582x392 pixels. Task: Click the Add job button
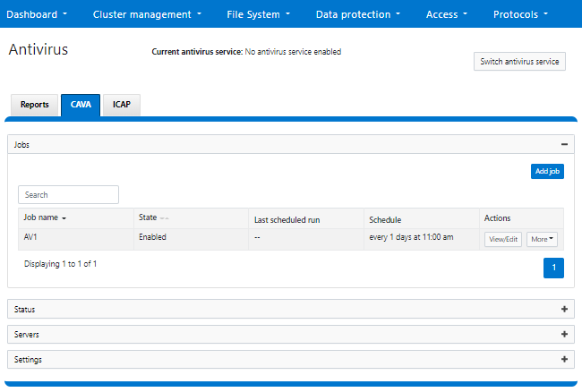(x=547, y=171)
